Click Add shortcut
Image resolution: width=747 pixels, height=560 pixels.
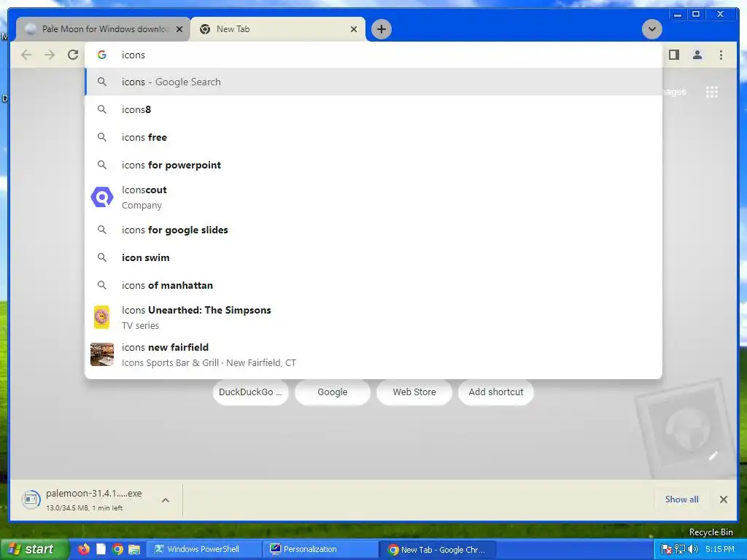(496, 392)
